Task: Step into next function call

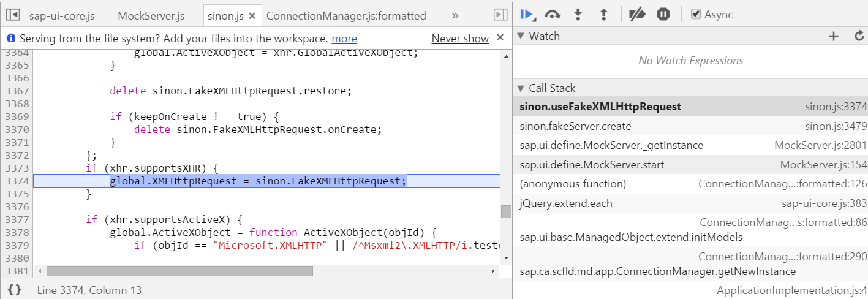Action: pyautogui.click(x=578, y=15)
